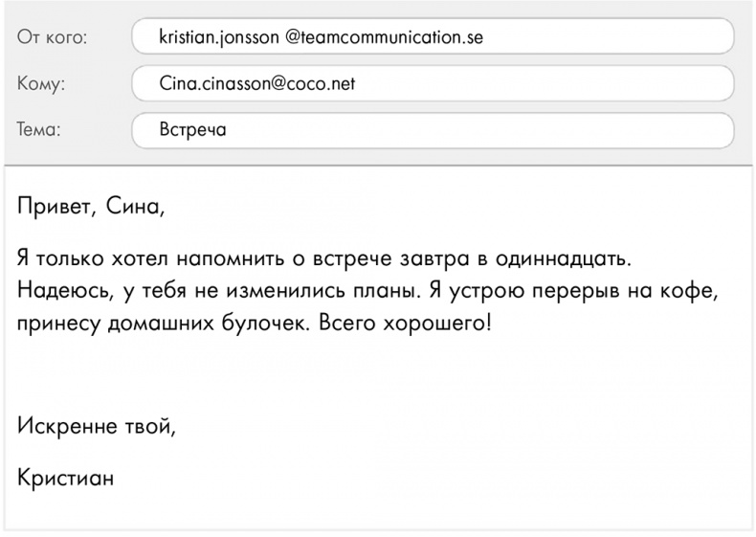This screenshot has height=537, width=756.
Task: Click the Cina.cinasson@coco.net address text
Action: pos(257,83)
